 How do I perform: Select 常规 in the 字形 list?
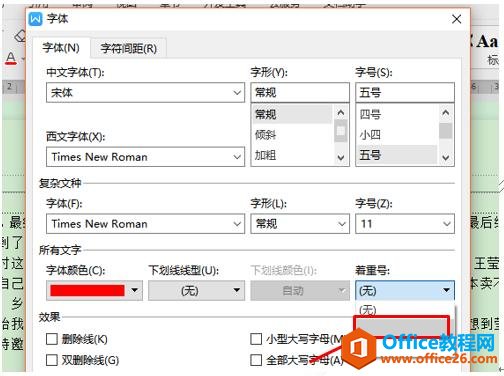(292, 114)
